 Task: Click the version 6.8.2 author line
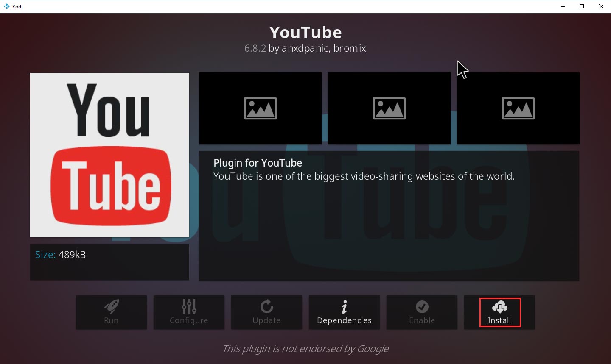305,48
